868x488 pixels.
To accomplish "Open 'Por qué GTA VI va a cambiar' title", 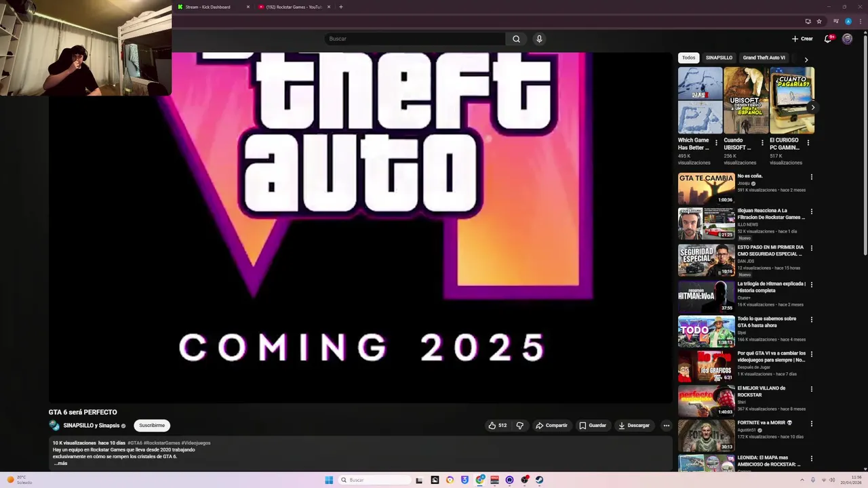I will (x=772, y=357).
